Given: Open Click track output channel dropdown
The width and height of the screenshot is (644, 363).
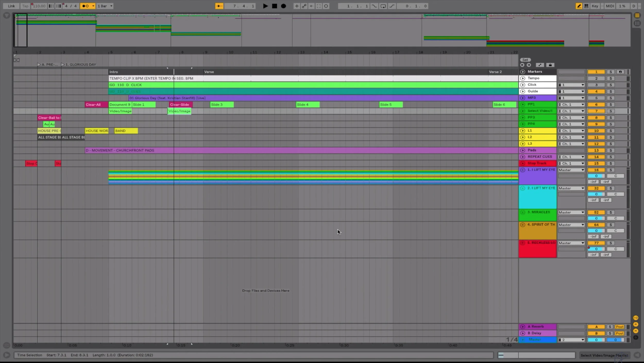Looking at the screenshot, I should [571, 85].
